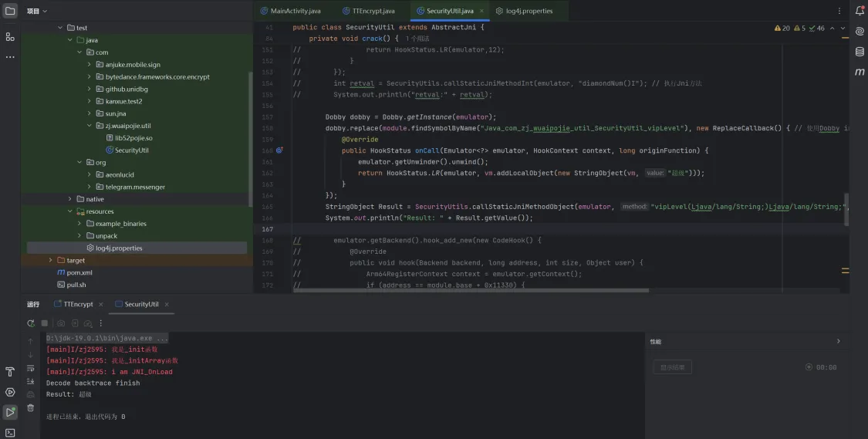Click the stop process icon
868x439 pixels.
point(45,323)
